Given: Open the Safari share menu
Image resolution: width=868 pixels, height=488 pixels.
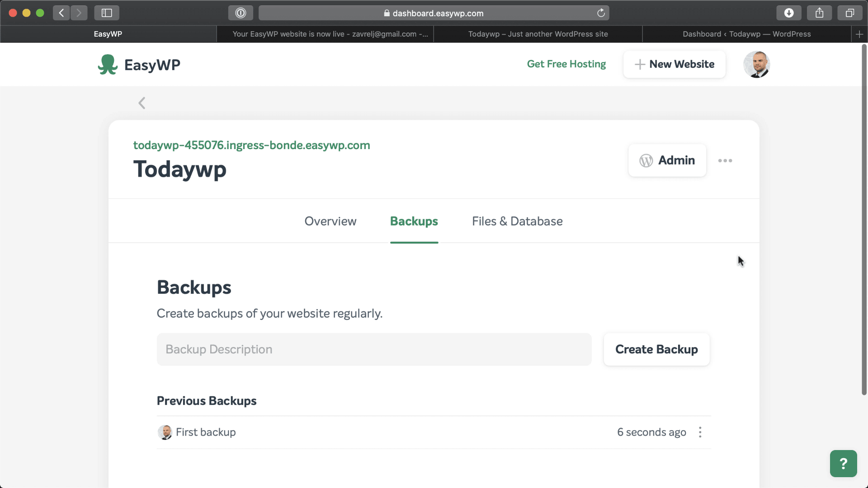Looking at the screenshot, I should [819, 13].
